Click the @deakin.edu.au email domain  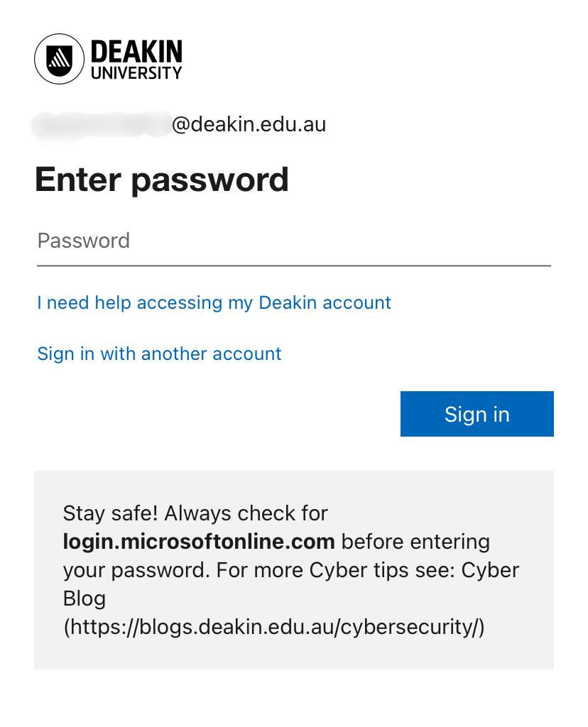[249, 125]
